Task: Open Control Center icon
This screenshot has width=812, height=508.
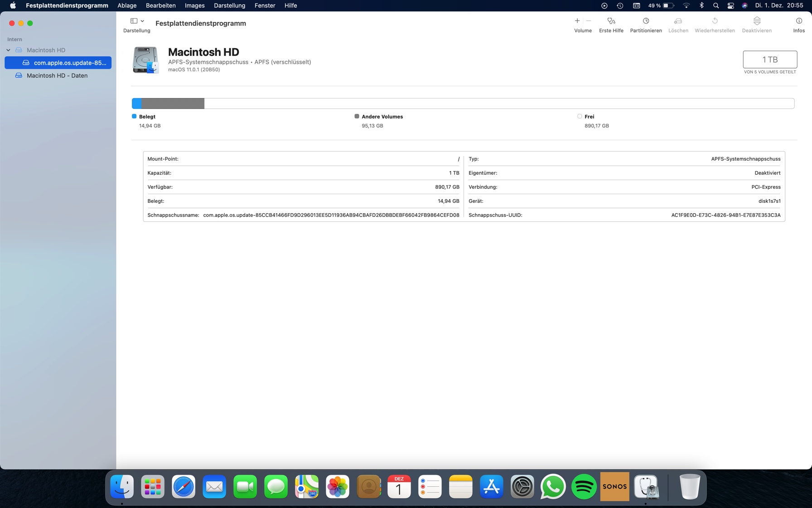Action: [x=730, y=5]
